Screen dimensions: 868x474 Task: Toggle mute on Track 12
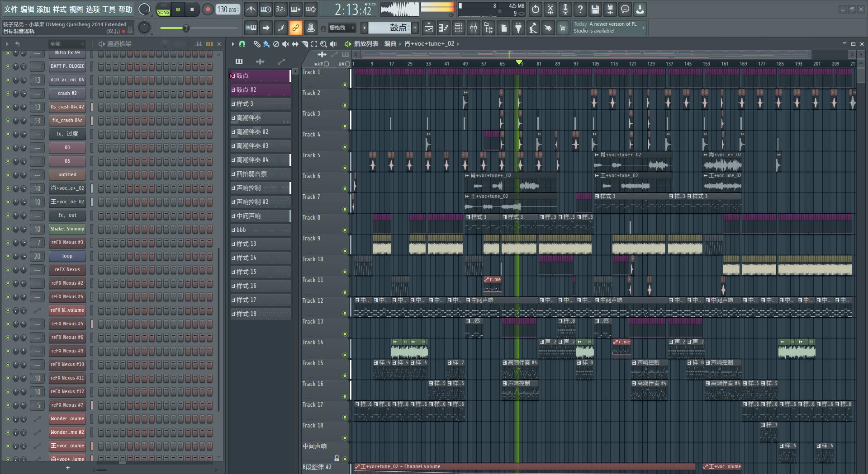(x=345, y=313)
